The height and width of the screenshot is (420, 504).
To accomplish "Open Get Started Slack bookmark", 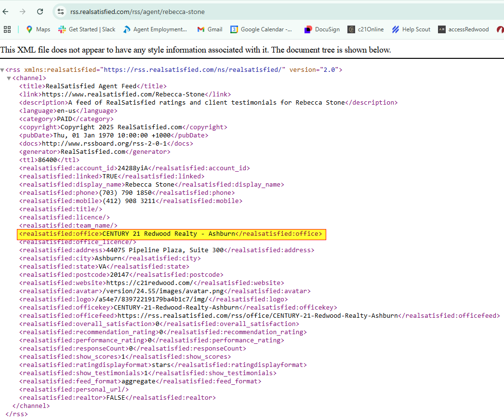I will 86,29.
